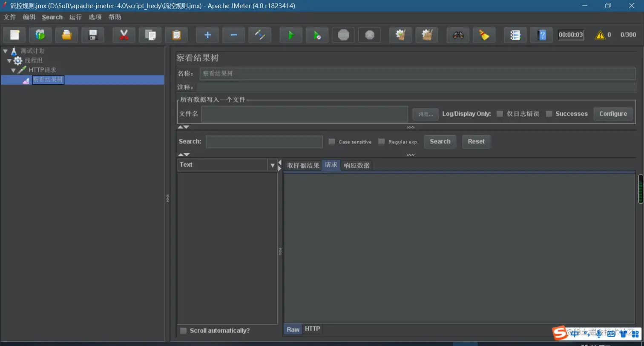
Task: Toggle the file panel collapse arrows above Search
Action: click(x=184, y=127)
